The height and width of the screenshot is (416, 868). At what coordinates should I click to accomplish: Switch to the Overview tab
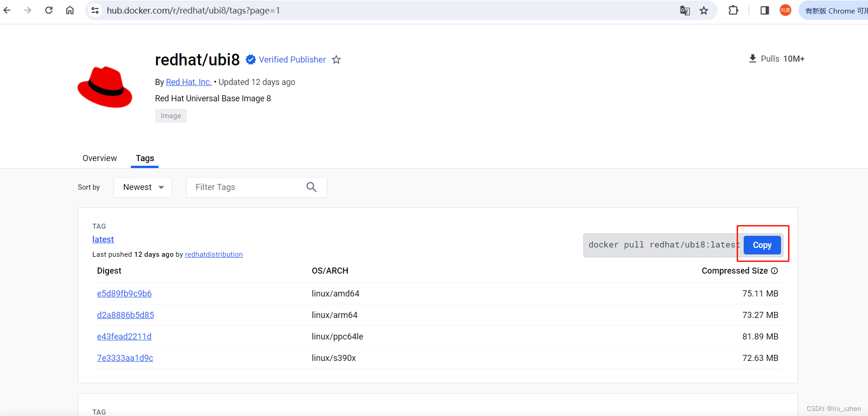pos(100,158)
